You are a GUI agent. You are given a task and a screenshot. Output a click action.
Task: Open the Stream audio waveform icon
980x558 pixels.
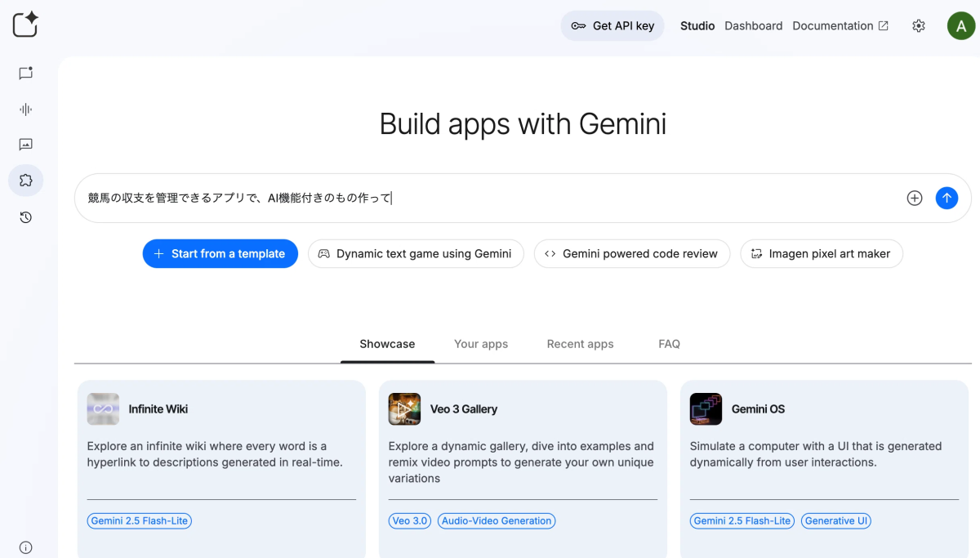pos(25,109)
